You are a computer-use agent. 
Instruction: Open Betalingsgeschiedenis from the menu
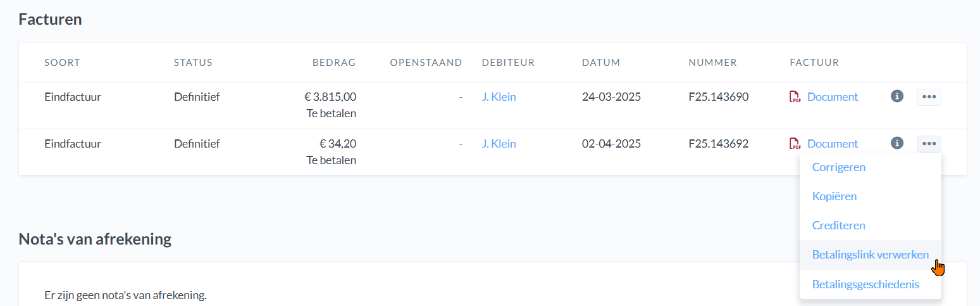pos(865,284)
